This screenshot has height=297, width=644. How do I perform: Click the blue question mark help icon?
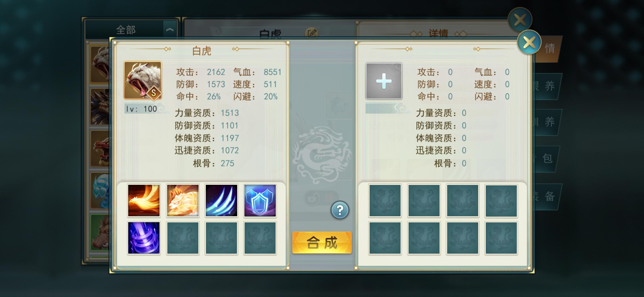click(x=340, y=210)
